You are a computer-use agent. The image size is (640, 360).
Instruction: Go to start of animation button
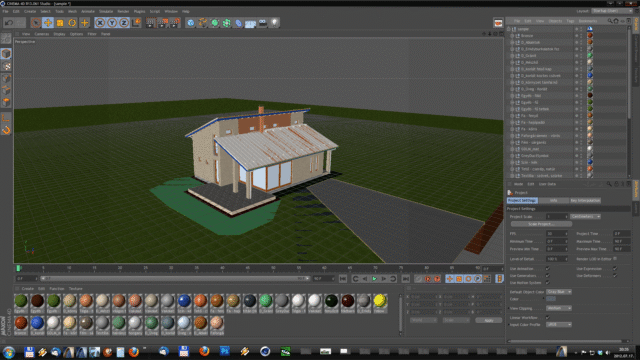[343, 279]
